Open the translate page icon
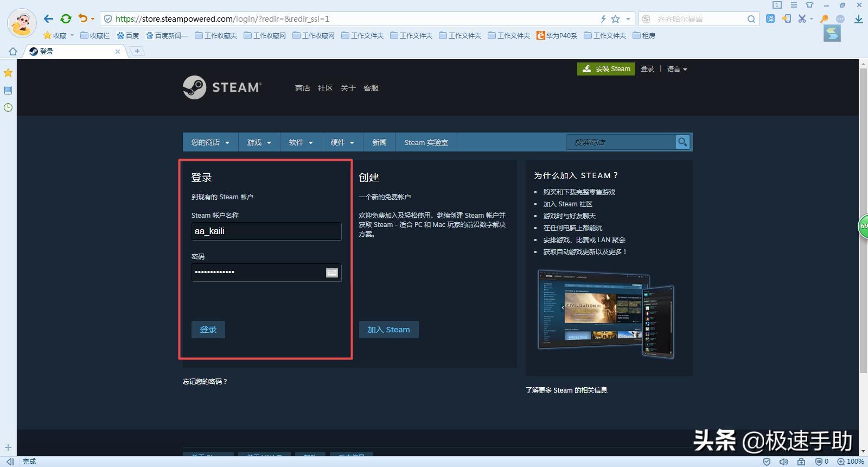 [x=770, y=18]
